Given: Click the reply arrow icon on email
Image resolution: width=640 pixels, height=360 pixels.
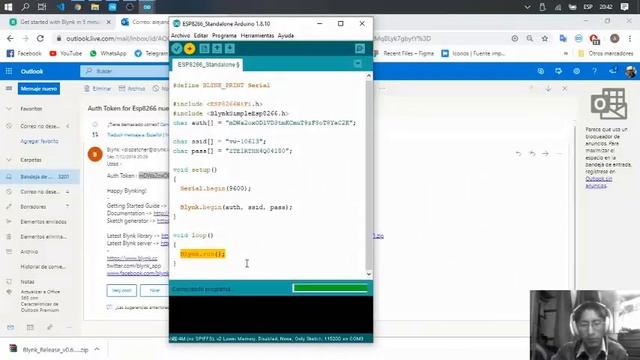Looking at the screenshot, I should click(518, 153).
